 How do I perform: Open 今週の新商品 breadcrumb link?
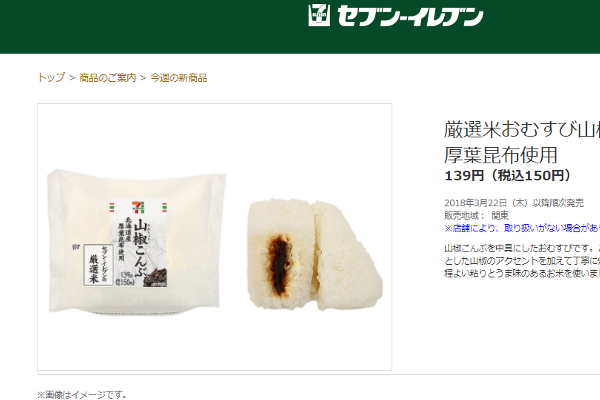pos(179,78)
